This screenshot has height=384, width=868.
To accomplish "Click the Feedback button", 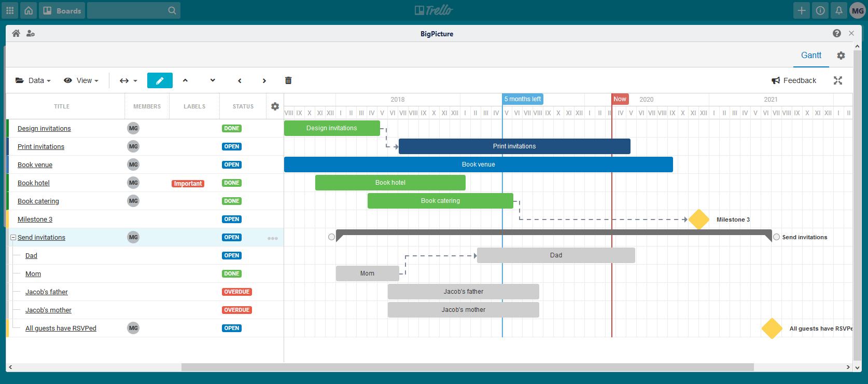I will pos(794,80).
